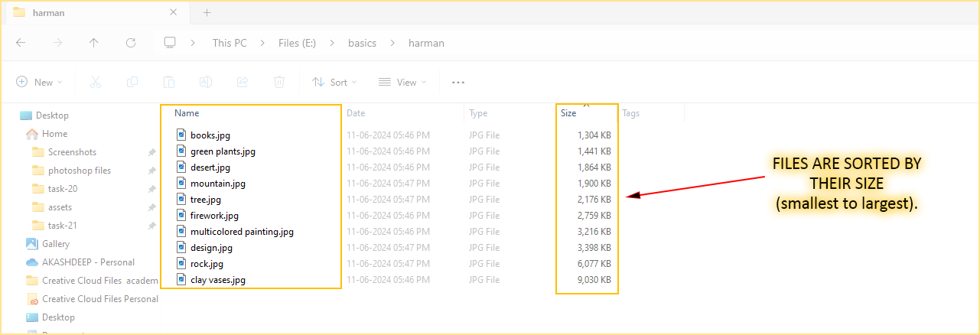980x335 pixels.
Task: Click the Paste clipboard icon
Action: [169, 82]
